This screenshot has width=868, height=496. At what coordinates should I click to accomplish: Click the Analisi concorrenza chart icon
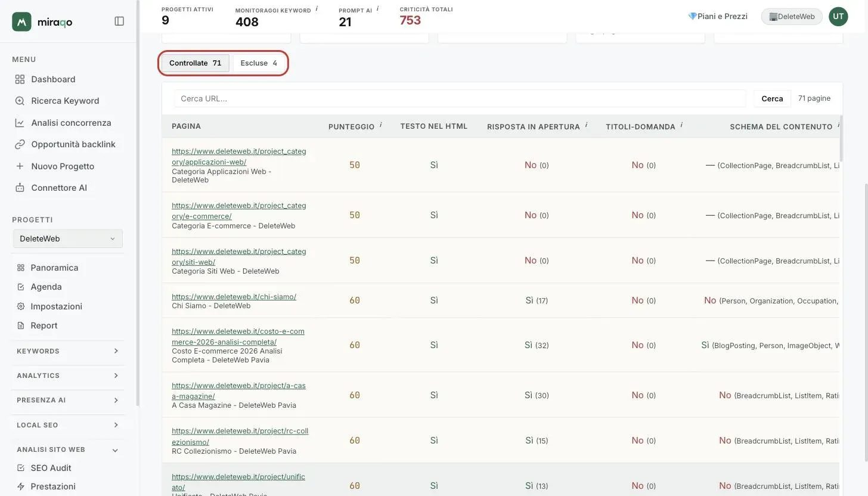pos(20,123)
